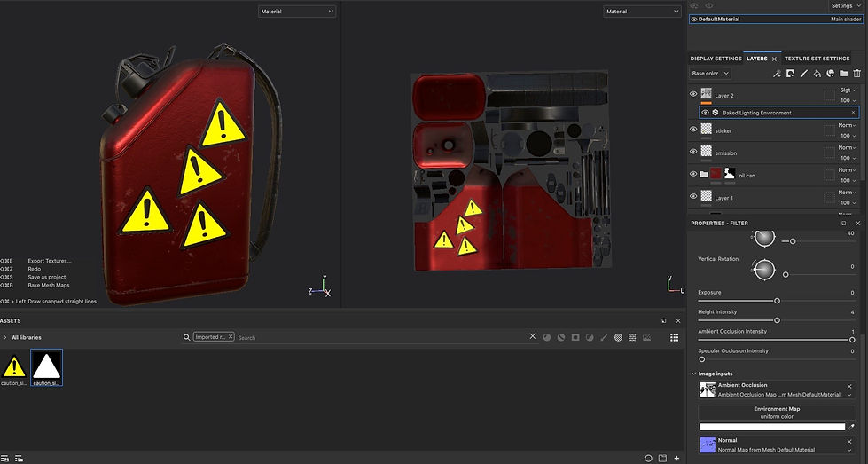Adjust the Height Intensity slider handle
868x464 pixels.
tap(777, 320)
